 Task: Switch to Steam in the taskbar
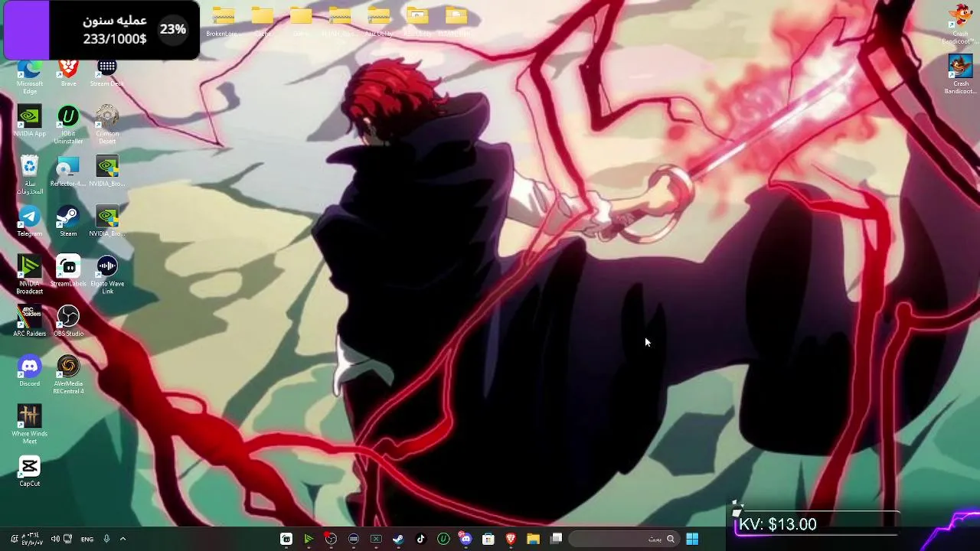click(398, 539)
